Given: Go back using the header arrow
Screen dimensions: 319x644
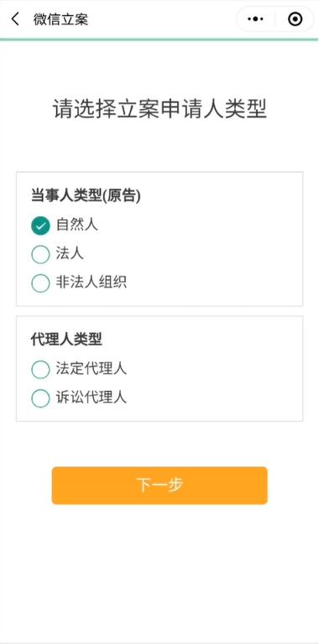Looking at the screenshot, I should pyautogui.click(x=15, y=19).
